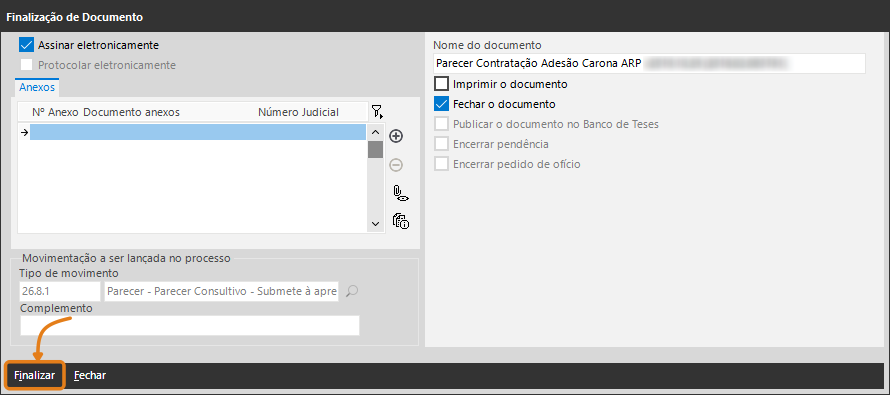The height and width of the screenshot is (395, 890).
Task: Click the Fechar button
Action: 90,375
